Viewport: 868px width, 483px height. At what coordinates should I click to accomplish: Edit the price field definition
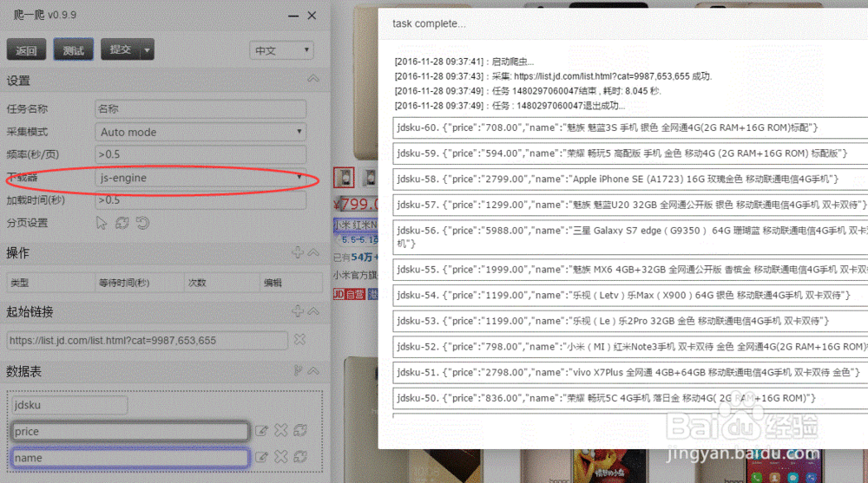coord(261,430)
